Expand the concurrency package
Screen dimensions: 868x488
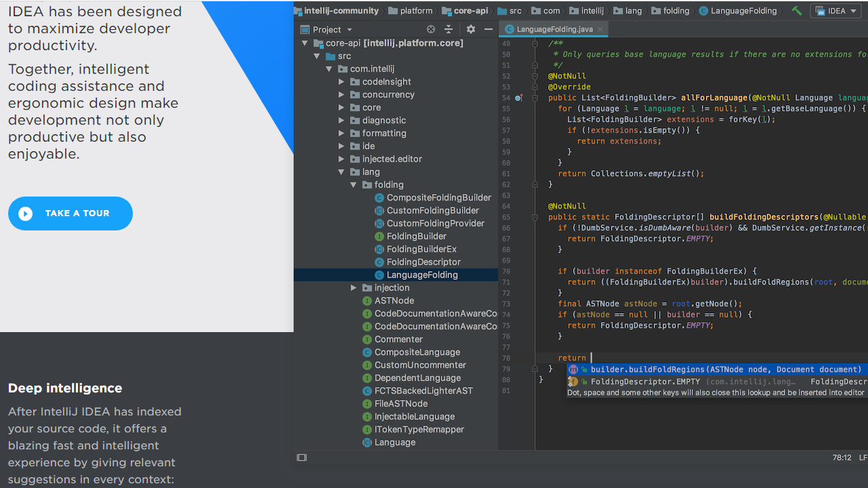point(342,95)
